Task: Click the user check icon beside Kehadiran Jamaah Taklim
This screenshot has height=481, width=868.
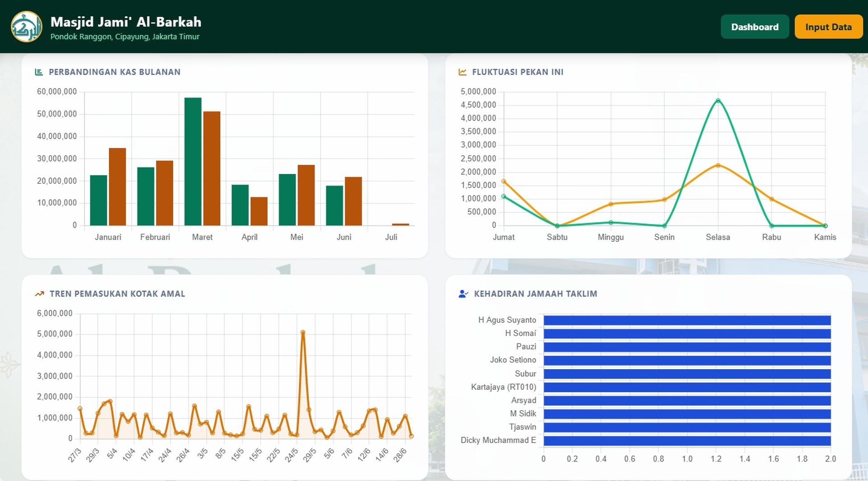Action: pos(463,294)
